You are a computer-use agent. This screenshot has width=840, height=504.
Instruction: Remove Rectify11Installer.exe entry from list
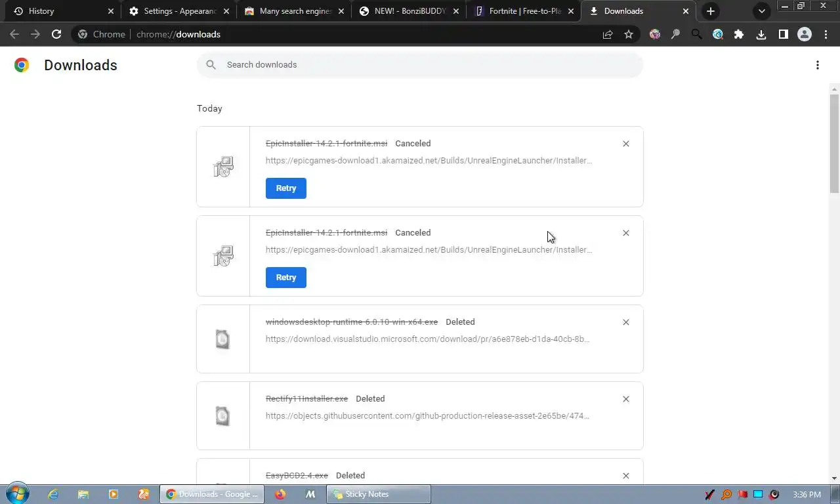626,399
